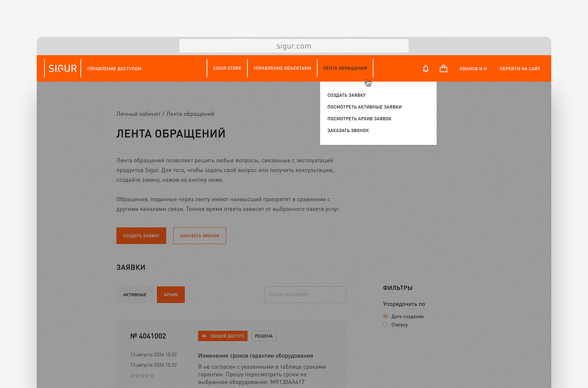Open request 'Изменение сроков гарантии оборудования'
The height and width of the screenshot is (388, 588).
pos(256,355)
